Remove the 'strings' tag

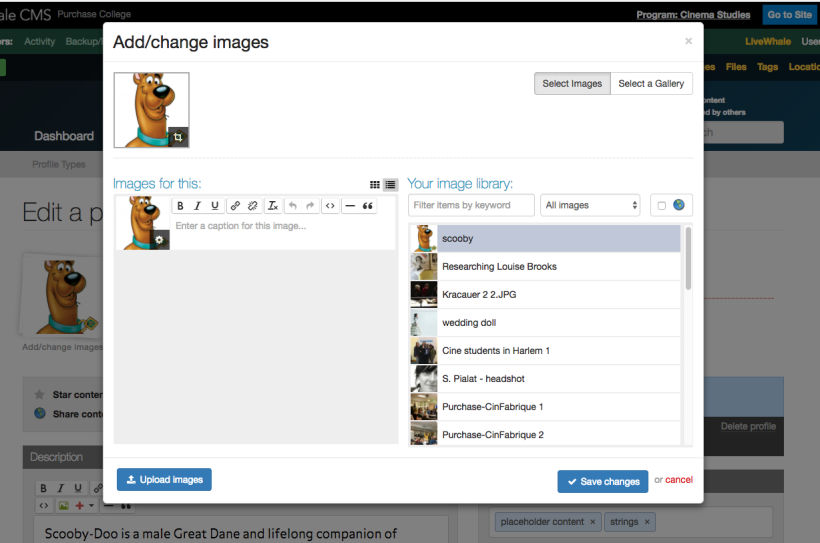pos(647,522)
